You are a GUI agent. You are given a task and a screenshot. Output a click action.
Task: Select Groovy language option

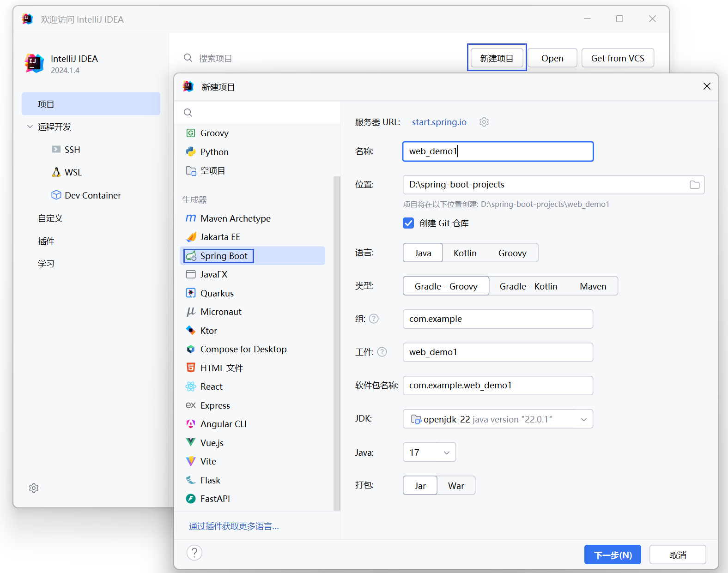512,253
